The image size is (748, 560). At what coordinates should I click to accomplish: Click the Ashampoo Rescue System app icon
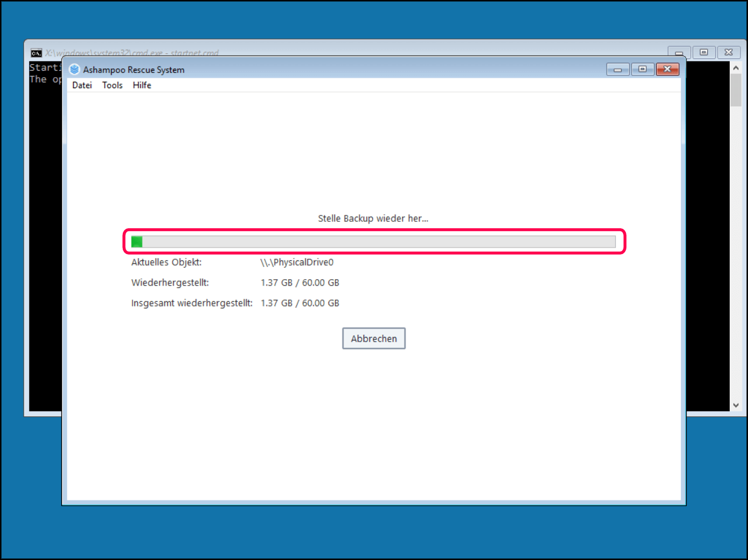(74, 69)
